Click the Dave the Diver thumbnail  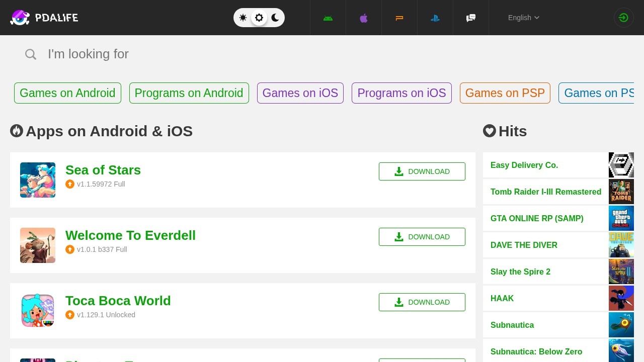click(x=621, y=245)
